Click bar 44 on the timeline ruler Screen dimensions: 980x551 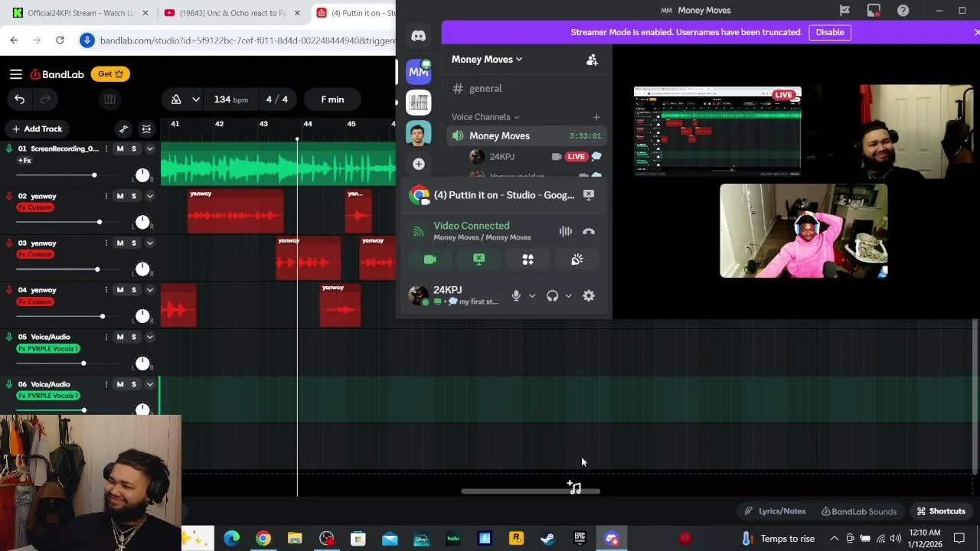307,124
